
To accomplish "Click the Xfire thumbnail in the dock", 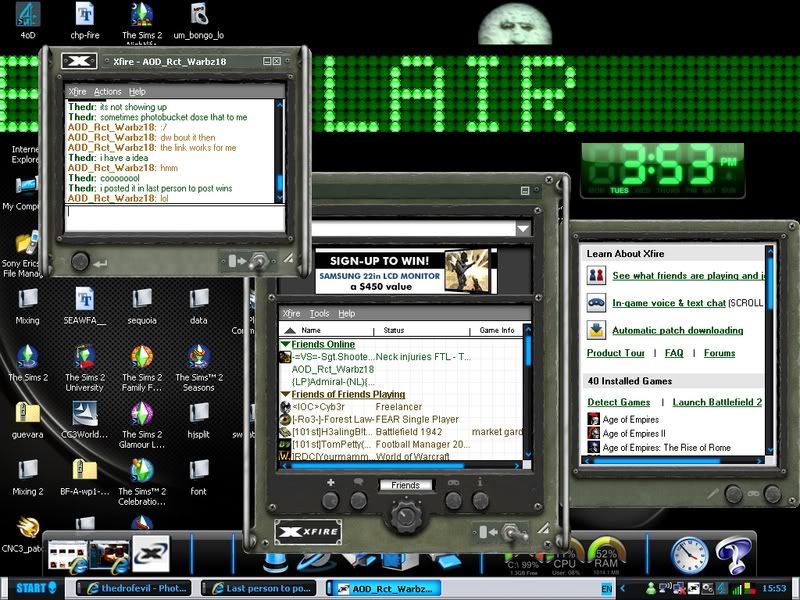I will tap(151, 554).
